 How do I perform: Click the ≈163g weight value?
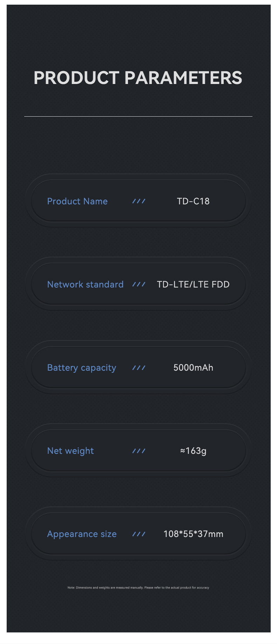click(x=193, y=451)
